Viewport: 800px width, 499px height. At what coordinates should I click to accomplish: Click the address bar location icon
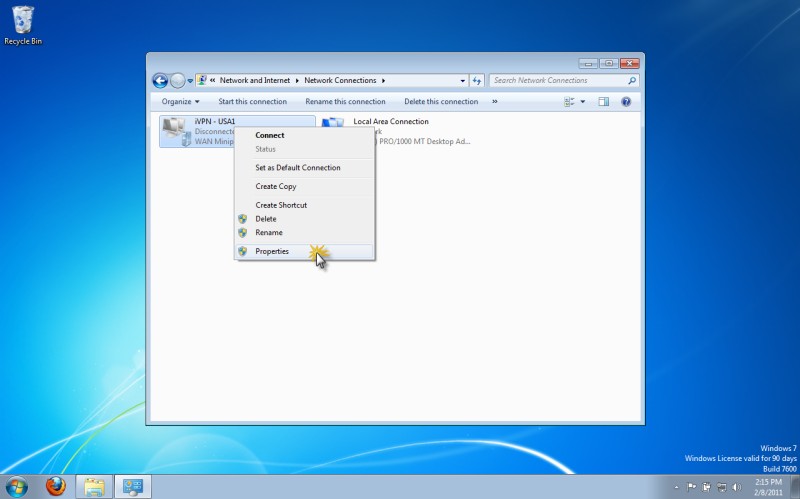(x=202, y=80)
